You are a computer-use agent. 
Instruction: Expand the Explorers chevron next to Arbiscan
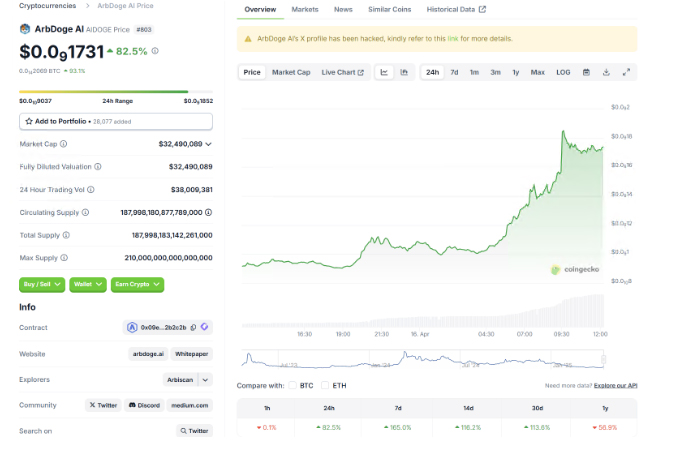205,380
